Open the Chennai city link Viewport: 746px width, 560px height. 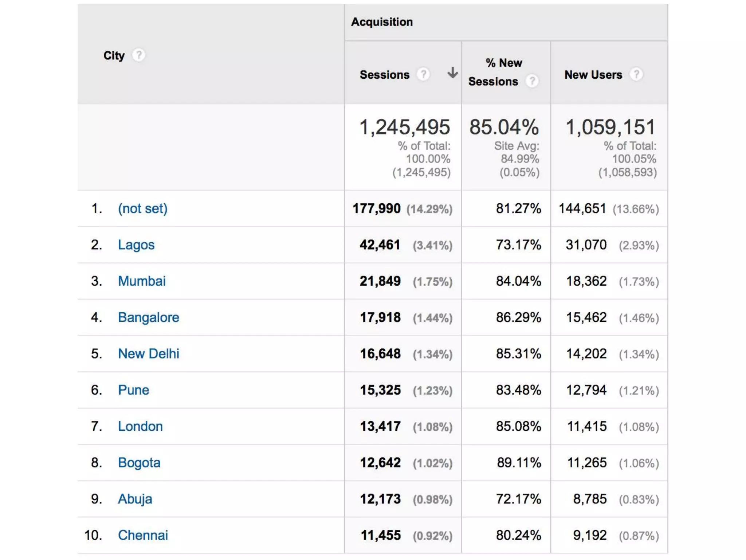pyautogui.click(x=143, y=535)
